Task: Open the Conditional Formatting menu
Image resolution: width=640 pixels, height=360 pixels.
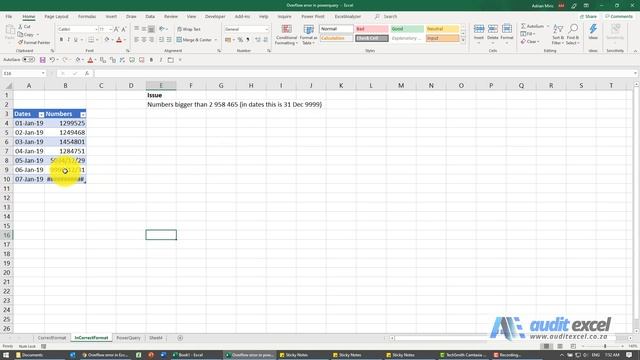Action: pos(287,35)
